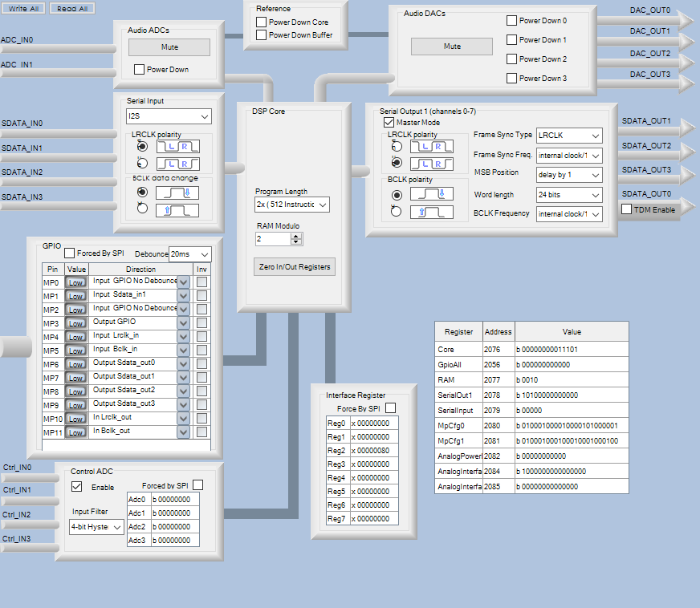
Task: Enable the Power Down Core checkbox
Action: point(261,22)
